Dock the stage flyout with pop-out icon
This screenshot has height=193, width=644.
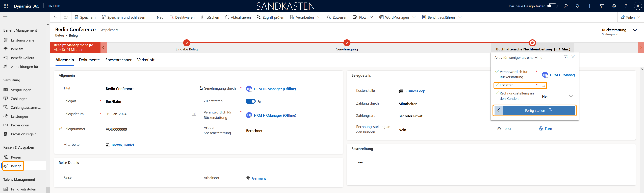[x=565, y=57]
